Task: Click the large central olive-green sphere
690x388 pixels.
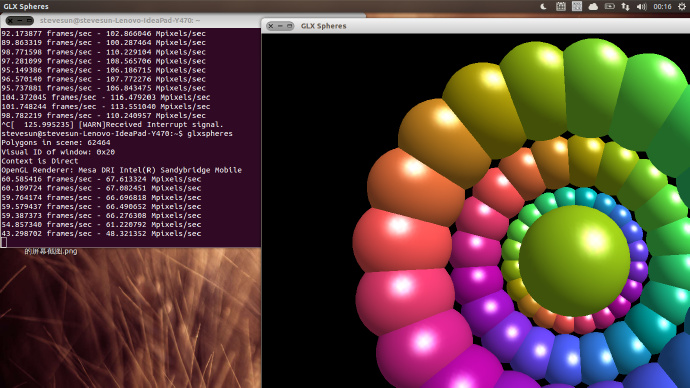Action: 575,260
